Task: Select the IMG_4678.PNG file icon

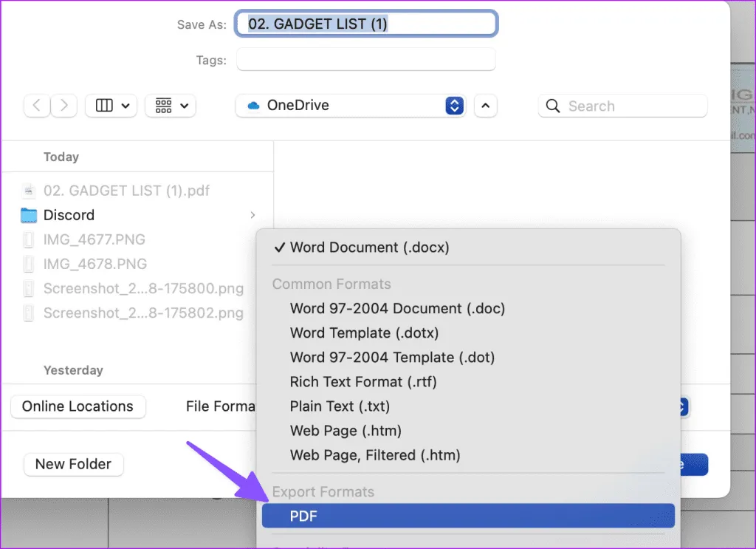Action: tap(29, 264)
